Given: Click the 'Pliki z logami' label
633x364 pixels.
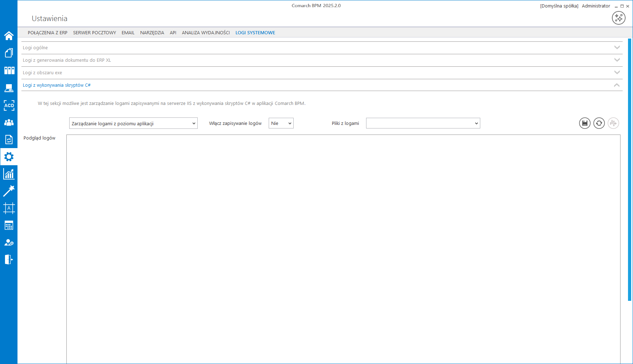Looking at the screenshot, I should [x=345, y=123].
